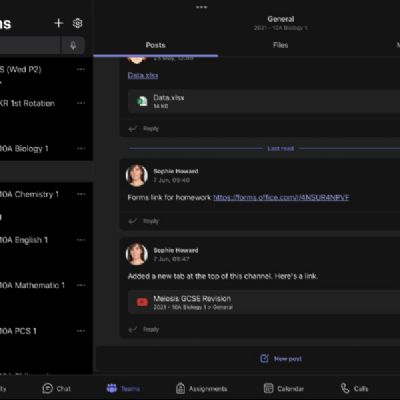Open more options for 10A PCS 1
This screenshot has width=400, height=400.
(x=81, y=331)
